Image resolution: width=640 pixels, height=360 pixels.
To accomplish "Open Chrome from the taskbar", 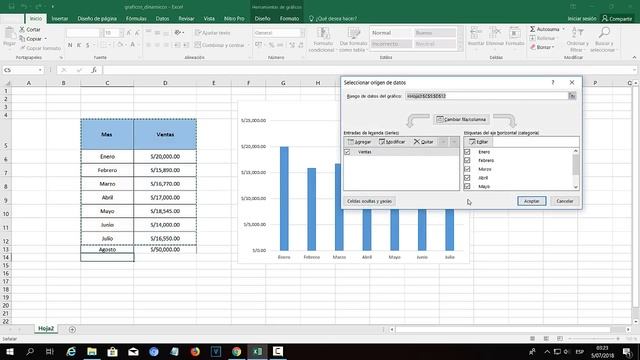I will (236, 351).
